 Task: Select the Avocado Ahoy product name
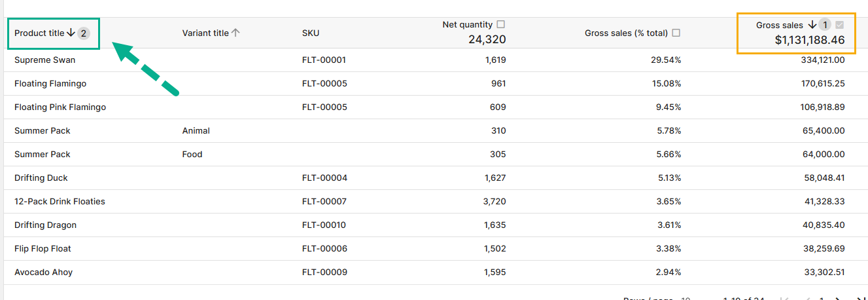tap(43, 272)
